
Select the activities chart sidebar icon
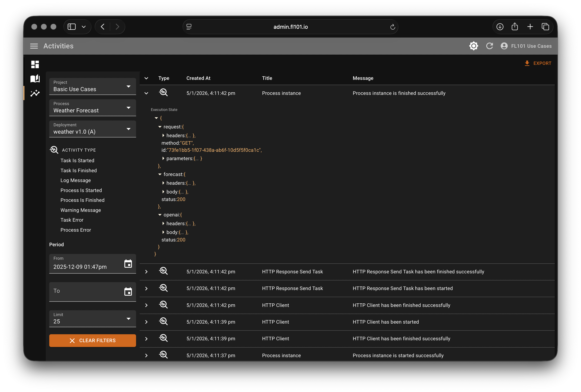point(35,93)
